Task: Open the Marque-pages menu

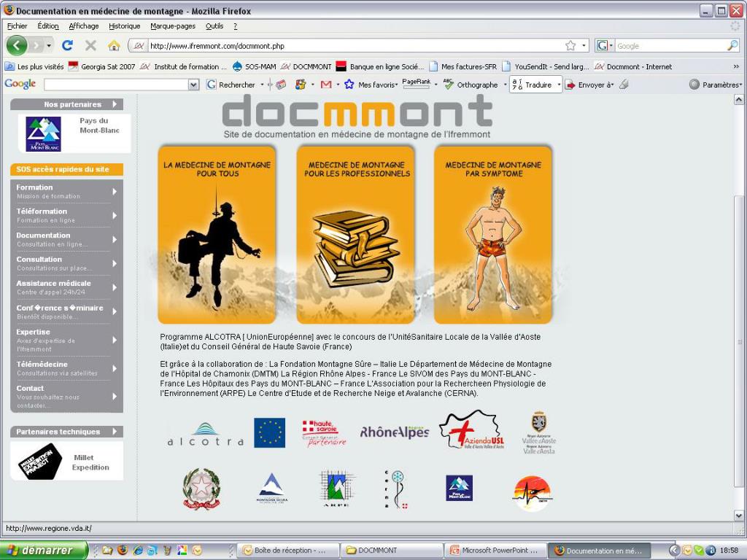Action: (173, 26)
